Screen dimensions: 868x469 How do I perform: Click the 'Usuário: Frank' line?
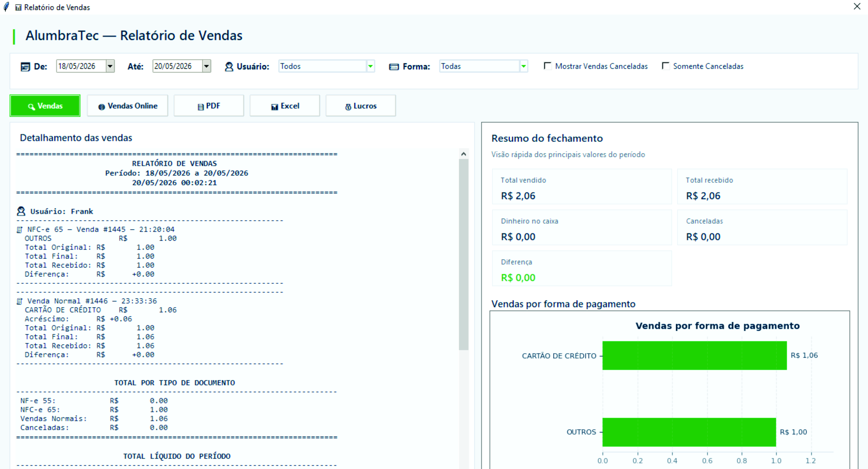[62, 211]
